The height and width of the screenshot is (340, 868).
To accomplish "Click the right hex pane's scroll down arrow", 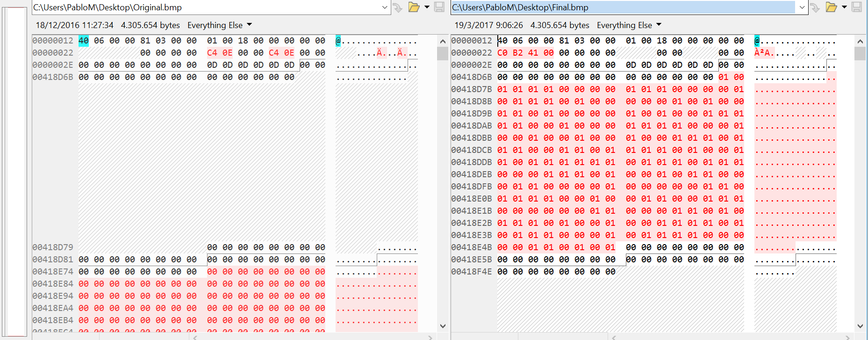I will (860, 326).
